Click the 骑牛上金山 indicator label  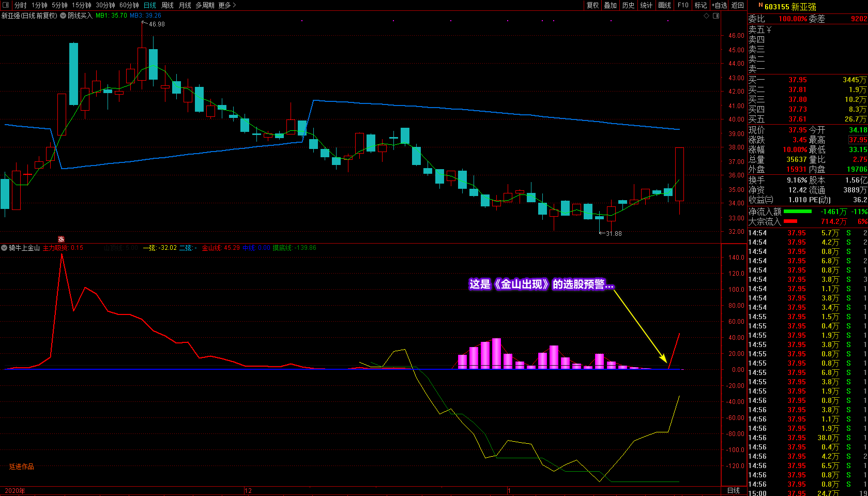(x=24, y=248)
